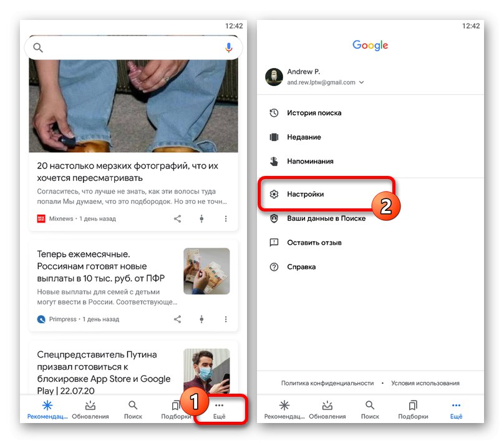
Task: Open headline '20 настолько мерзких фотографий'
Action: tap(127, 172)
